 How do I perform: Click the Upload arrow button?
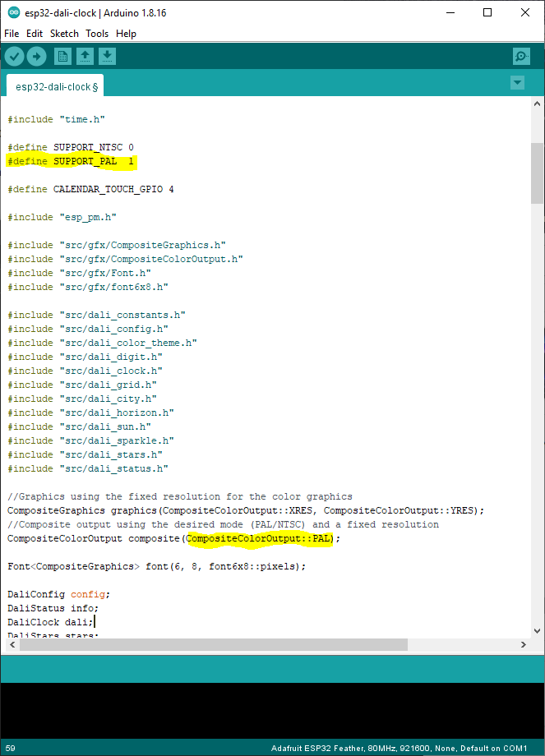(37, 57)
